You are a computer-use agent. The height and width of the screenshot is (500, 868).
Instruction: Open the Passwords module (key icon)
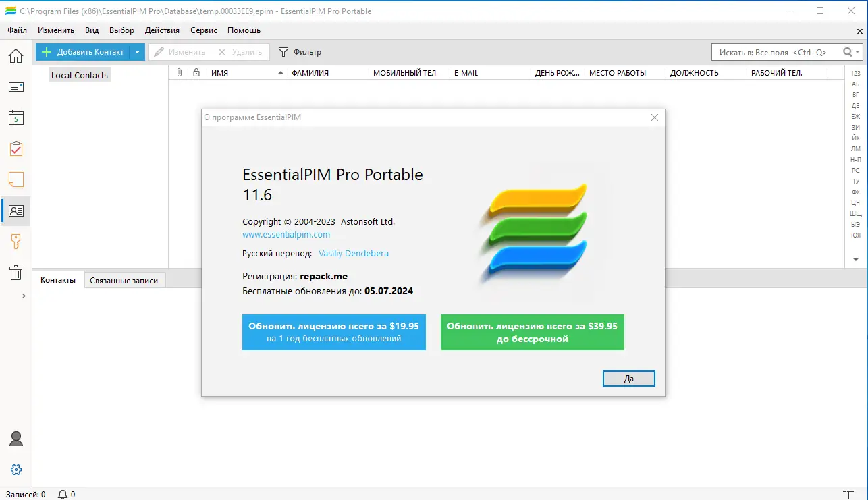tap(16, 241)
